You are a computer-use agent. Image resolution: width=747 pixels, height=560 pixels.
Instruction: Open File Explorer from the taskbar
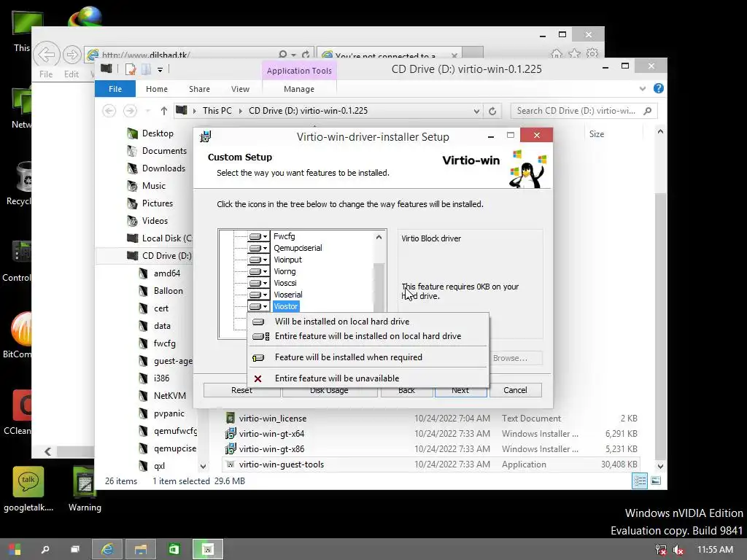pyautogui.click(x=141, y=550)
